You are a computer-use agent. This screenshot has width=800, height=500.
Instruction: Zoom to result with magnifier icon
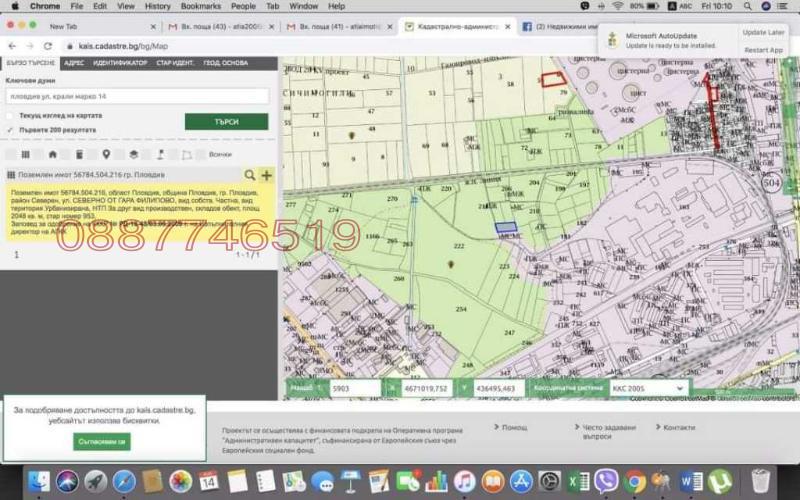[x=250, y=175]
